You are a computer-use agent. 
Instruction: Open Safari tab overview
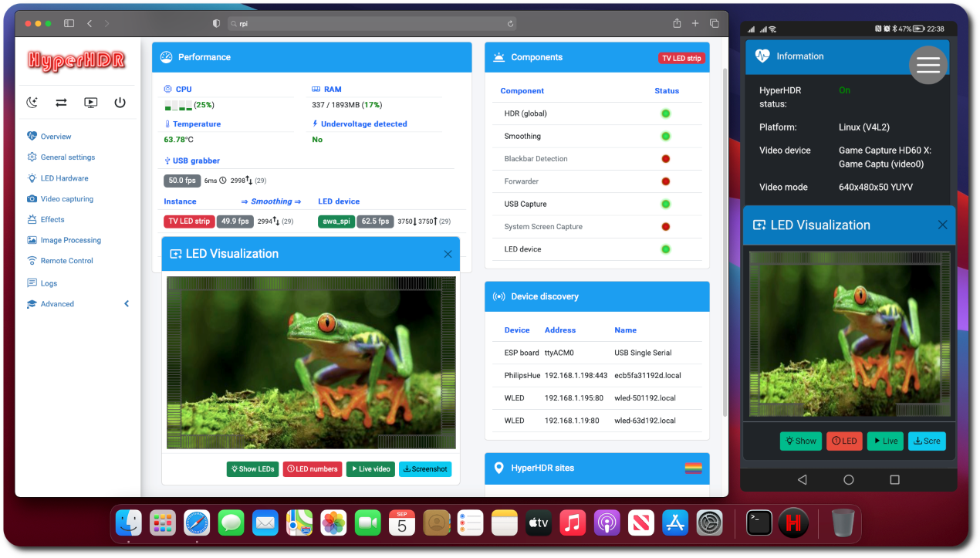[x=715, y=24]
